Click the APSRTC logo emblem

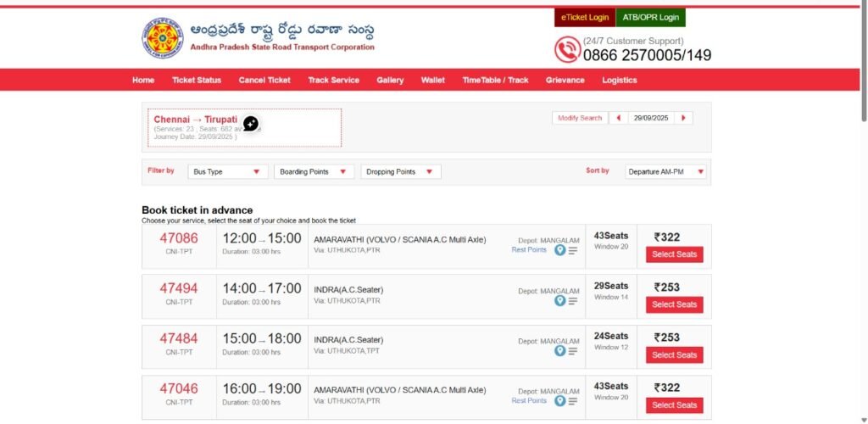point(162,38)
